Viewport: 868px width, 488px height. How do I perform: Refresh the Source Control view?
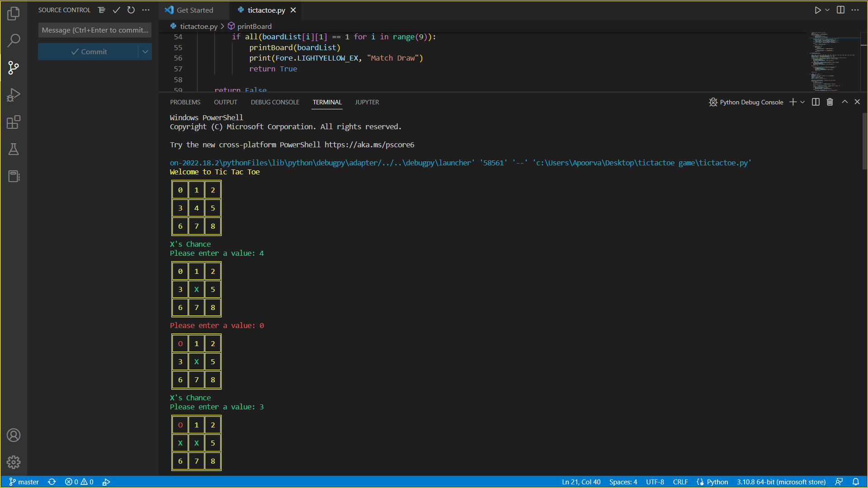(x=131, y=9)
